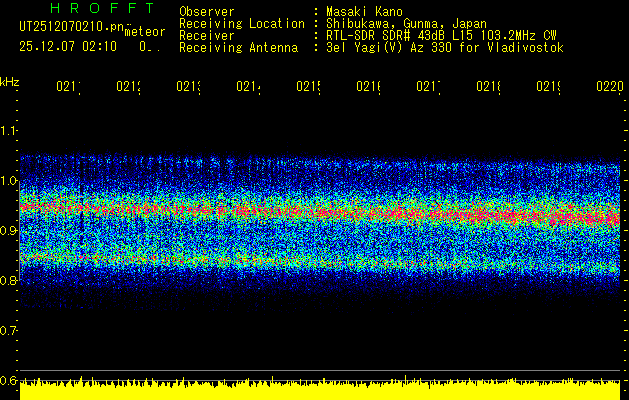Click the 25.12.07 02:10 date stamp
The height and width of the screenshot is (400, 629).
pyautogui.click(x=68, y=47)
